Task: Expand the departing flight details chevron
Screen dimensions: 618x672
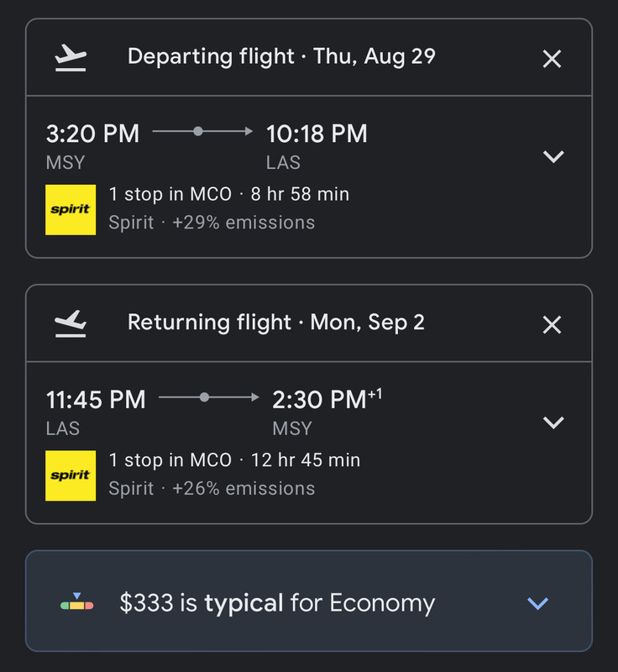Action: point(553,157)
